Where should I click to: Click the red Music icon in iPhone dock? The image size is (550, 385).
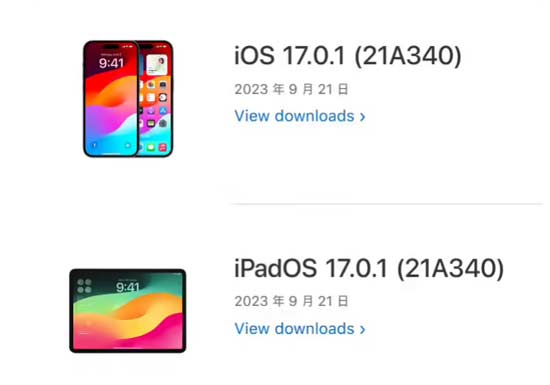163,147
